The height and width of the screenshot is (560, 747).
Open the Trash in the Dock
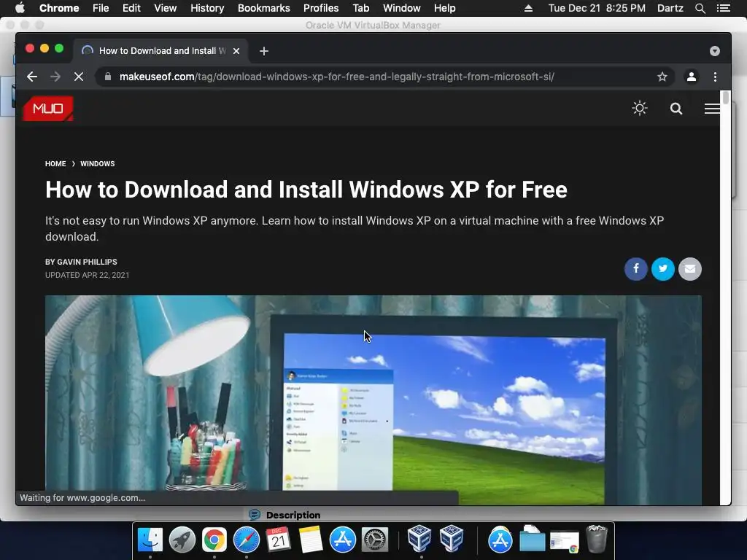[596, 539]
